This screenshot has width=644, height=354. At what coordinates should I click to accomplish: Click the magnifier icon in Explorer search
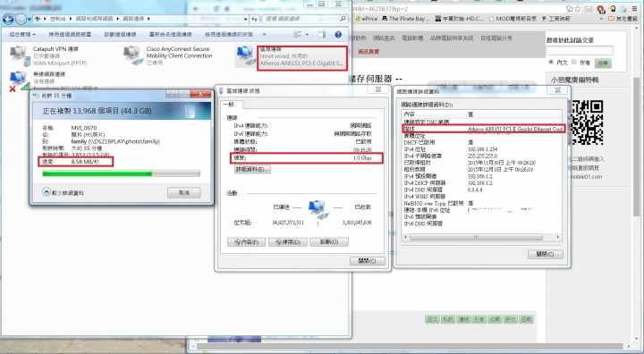click(343, 19)
